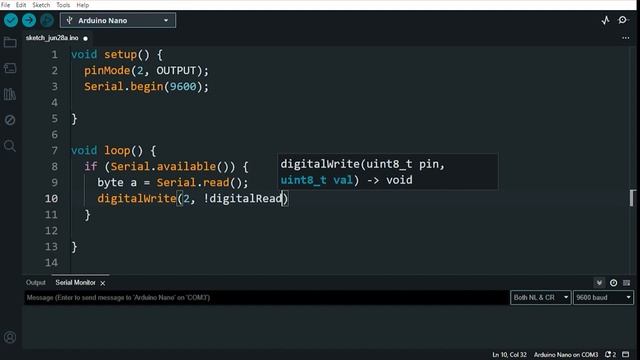Screen dimensions: 640x360
Task: Close the Serial Monitor tab
Action: 103,283
